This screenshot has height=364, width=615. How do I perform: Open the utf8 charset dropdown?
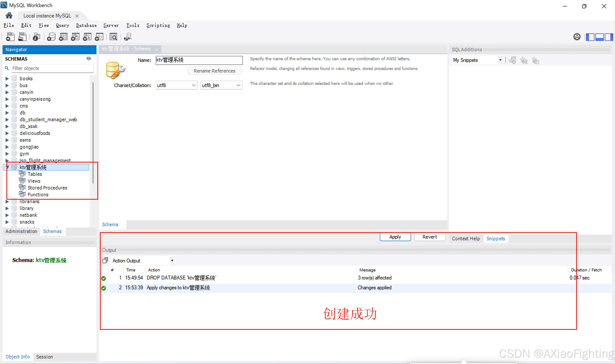(x=176, y=85)
